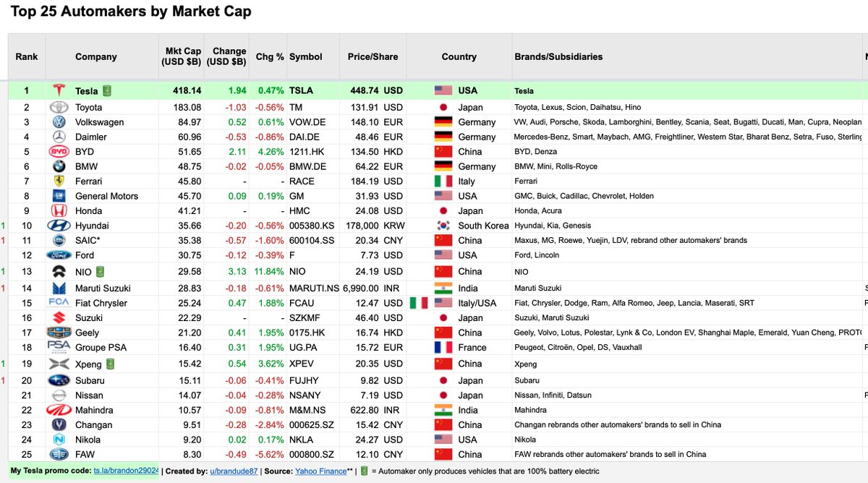This screenshot has width=868, height=483.
Task: Click the Tesla logo icon
Action: pyautogui.click(x=59, y=91)
